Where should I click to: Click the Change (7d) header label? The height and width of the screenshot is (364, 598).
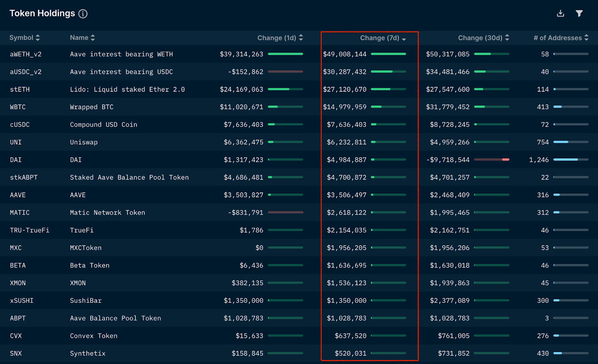(x=379, y=38)
